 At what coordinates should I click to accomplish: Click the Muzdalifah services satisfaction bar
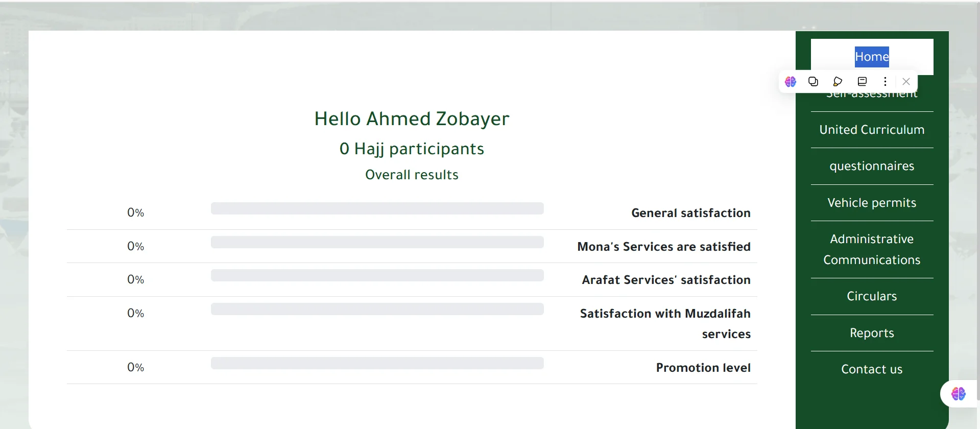377,308
